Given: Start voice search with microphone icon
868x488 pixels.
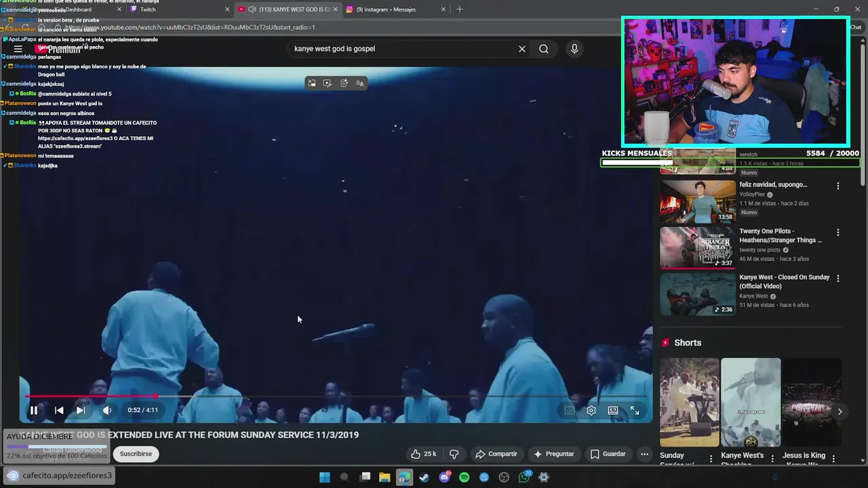Looking at the screenshot, I should (x=574, y=49).
